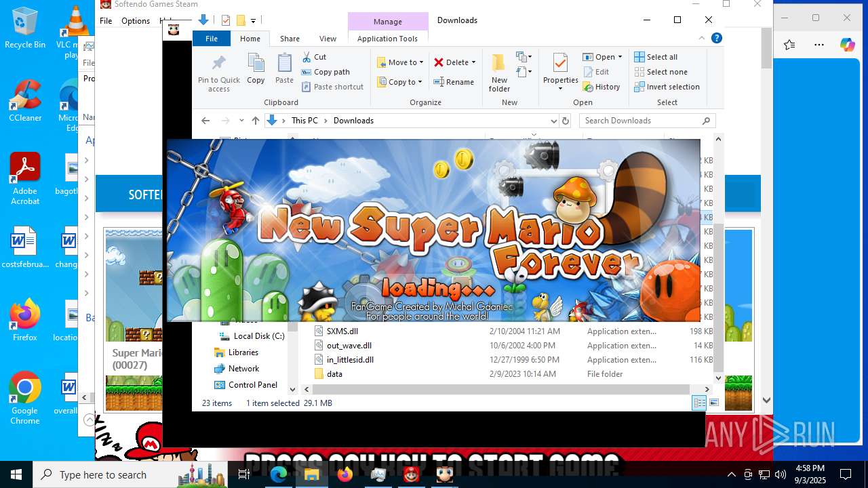Open the Copy to dropdown
The width and height of the screenshot is (868, 488).
point(399,82)
